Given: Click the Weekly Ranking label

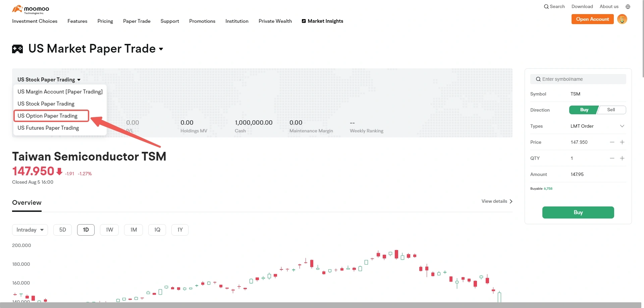Looking at the screenshot, I should [x=367, y=131].
